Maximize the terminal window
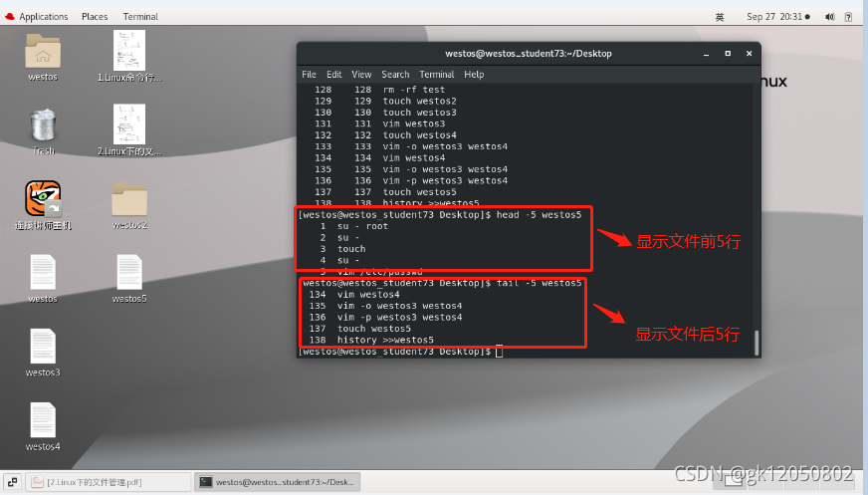This screenshot has height=495, width=868. point(728,53)
